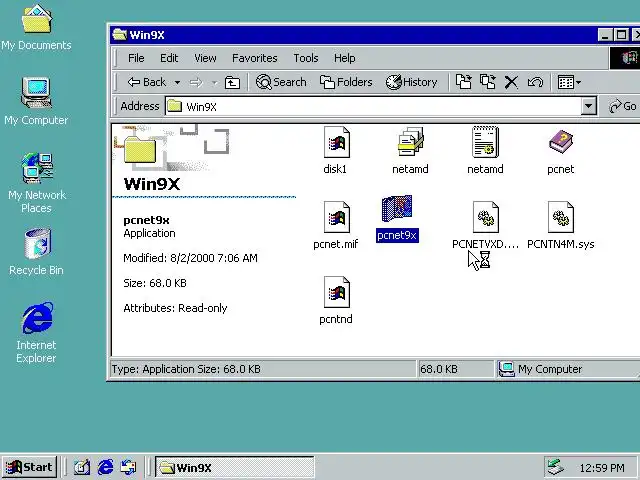Screen dimensions: 640x480
Task: Select the netamd file with notepad icon
Action: click(x=485, y=142)
